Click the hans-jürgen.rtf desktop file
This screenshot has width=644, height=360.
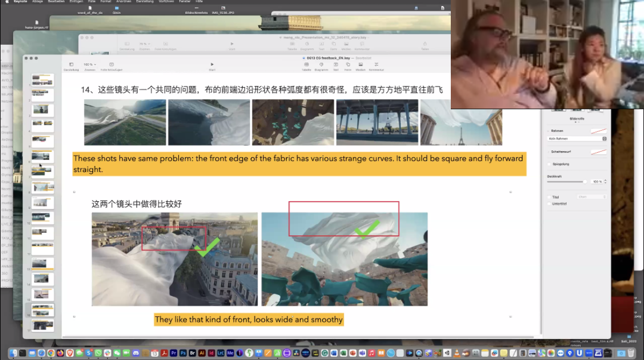pyautogui.click(x=36, y=24)
